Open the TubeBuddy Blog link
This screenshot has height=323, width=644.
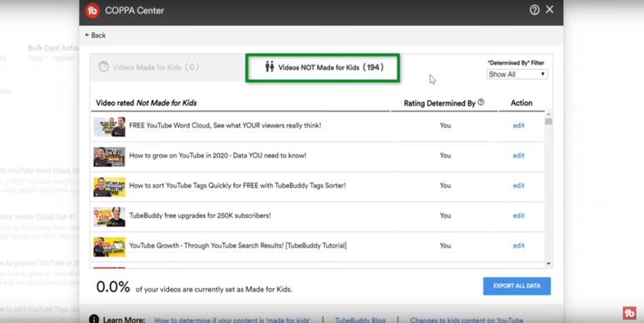click(x=360, y=320)
